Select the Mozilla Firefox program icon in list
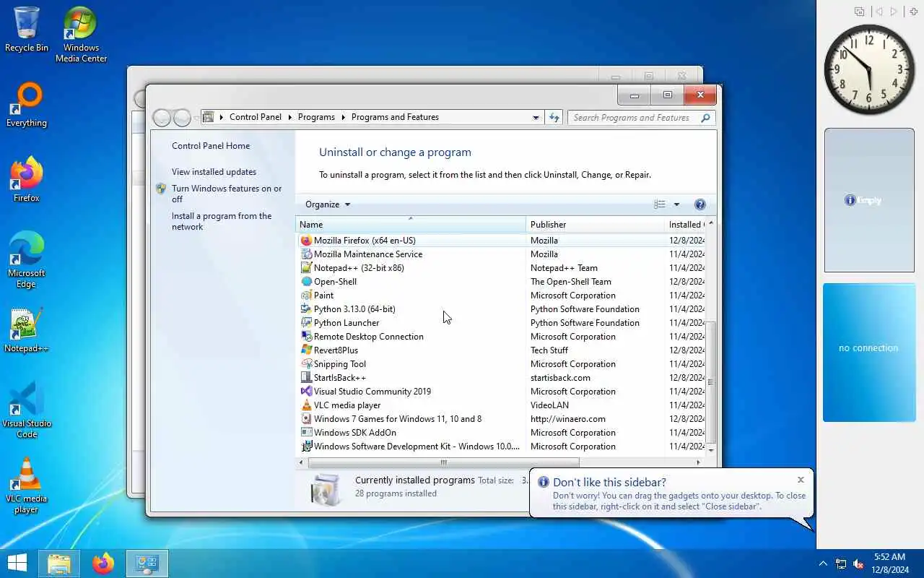The width and height of the screenshot is (924, 578). click(x=306, y=241)
